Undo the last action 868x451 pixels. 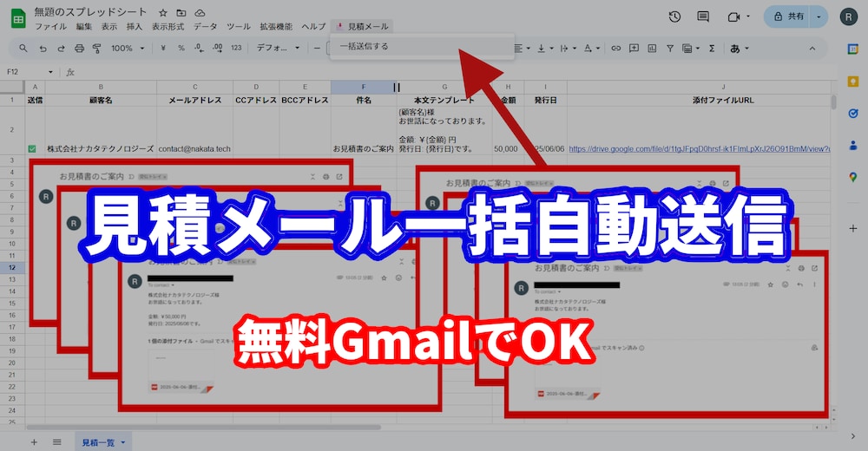coord(43,49)
